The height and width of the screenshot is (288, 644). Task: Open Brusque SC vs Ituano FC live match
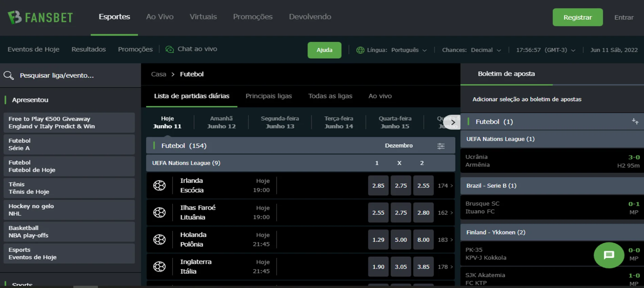552,207
